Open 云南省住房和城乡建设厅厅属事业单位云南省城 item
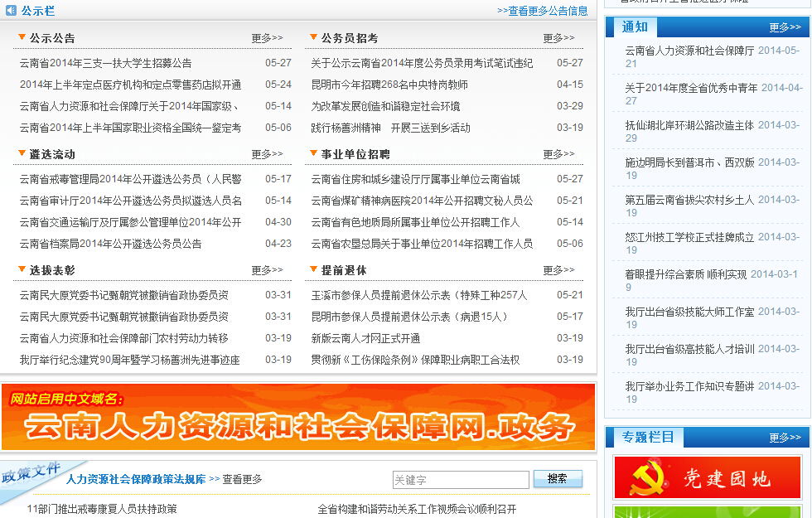Viewport: 812px width, 518px height. [415, 179]
